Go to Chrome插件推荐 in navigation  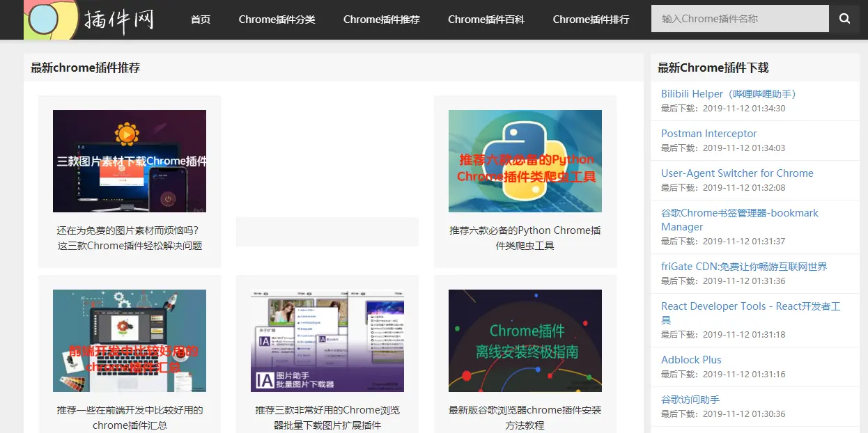(382, 19)
